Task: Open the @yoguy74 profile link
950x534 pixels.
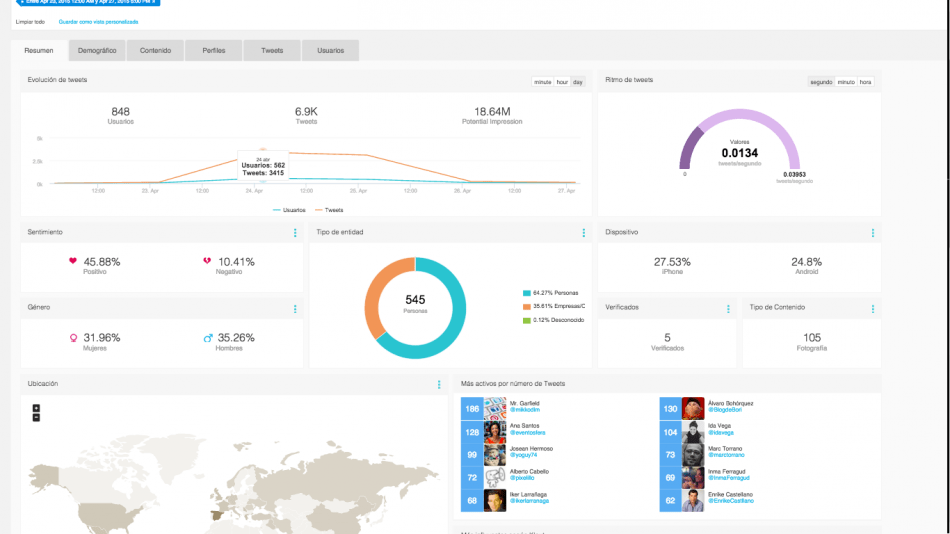Action: click(x=523, y=455)
